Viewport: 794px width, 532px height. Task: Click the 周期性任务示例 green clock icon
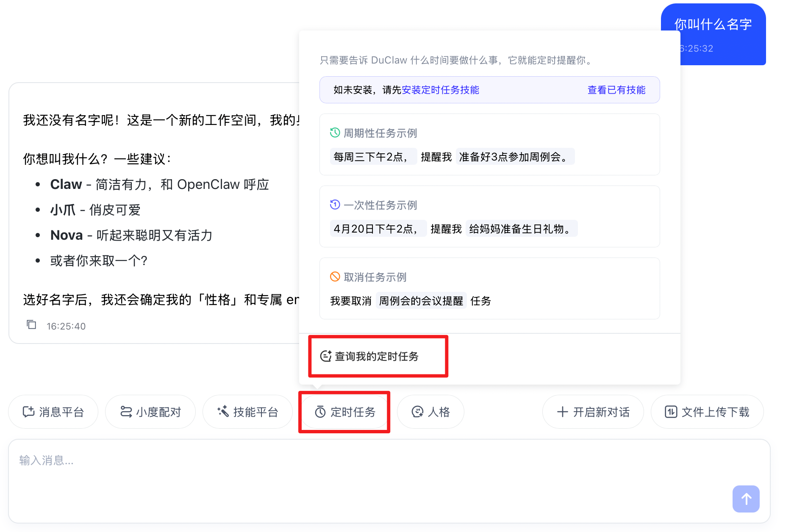pyautogui.click(x=335, y=133)
